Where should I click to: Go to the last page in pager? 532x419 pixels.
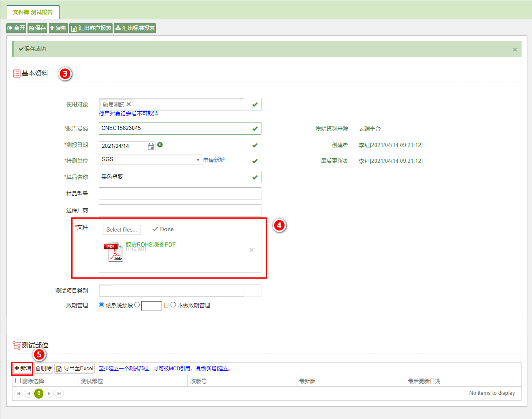(x=59, y=393)
